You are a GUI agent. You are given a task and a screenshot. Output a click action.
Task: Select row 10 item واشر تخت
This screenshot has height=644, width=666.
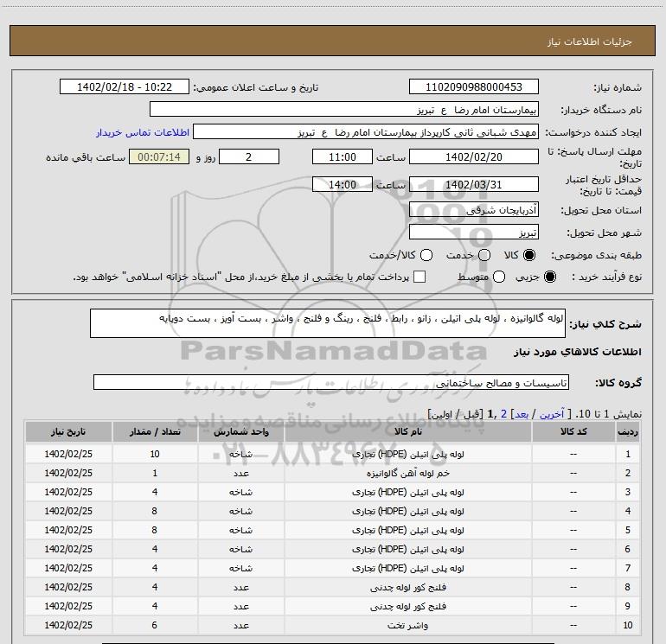(x=408, y=625)
